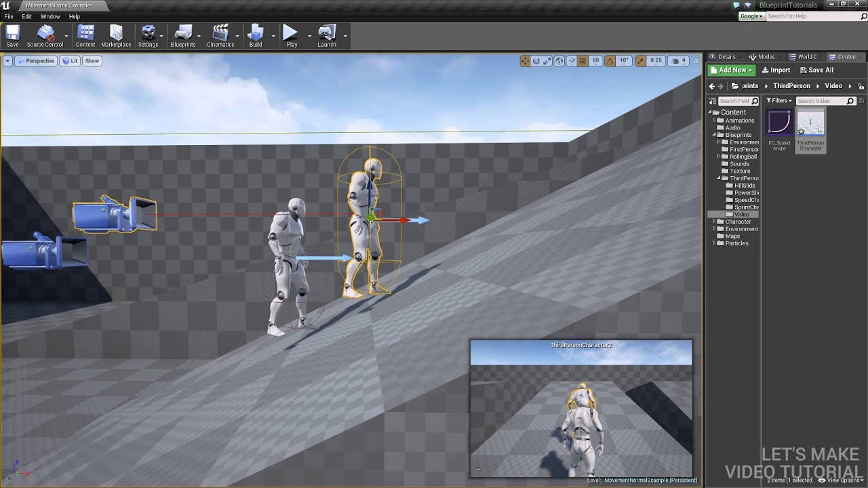Click Save All button

[816, 70]
